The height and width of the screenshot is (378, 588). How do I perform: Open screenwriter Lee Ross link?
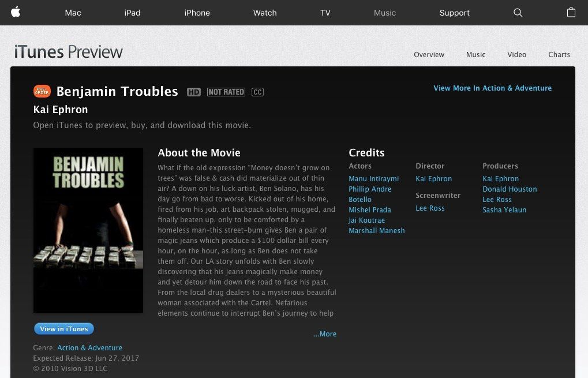click(430, 208)
